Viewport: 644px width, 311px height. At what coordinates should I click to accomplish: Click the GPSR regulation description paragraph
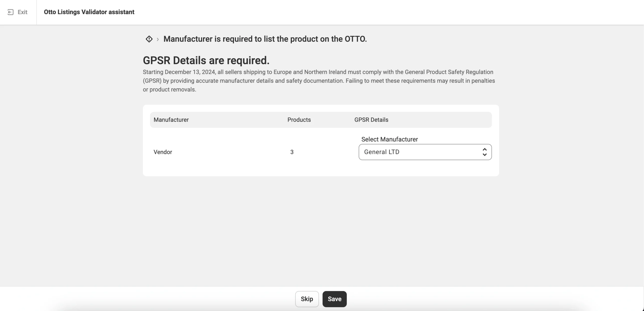pyautogui.click(x=318, y=81)
